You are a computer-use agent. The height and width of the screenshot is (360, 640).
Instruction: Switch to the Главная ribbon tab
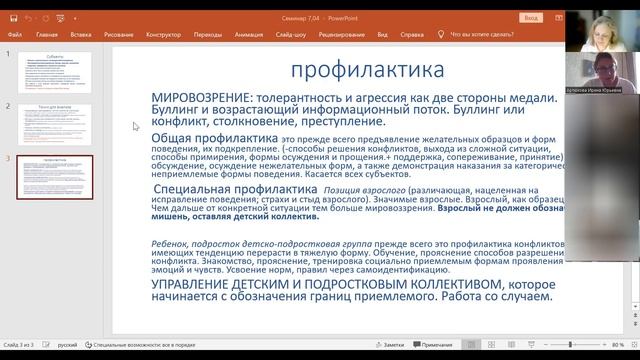point(47,35)
